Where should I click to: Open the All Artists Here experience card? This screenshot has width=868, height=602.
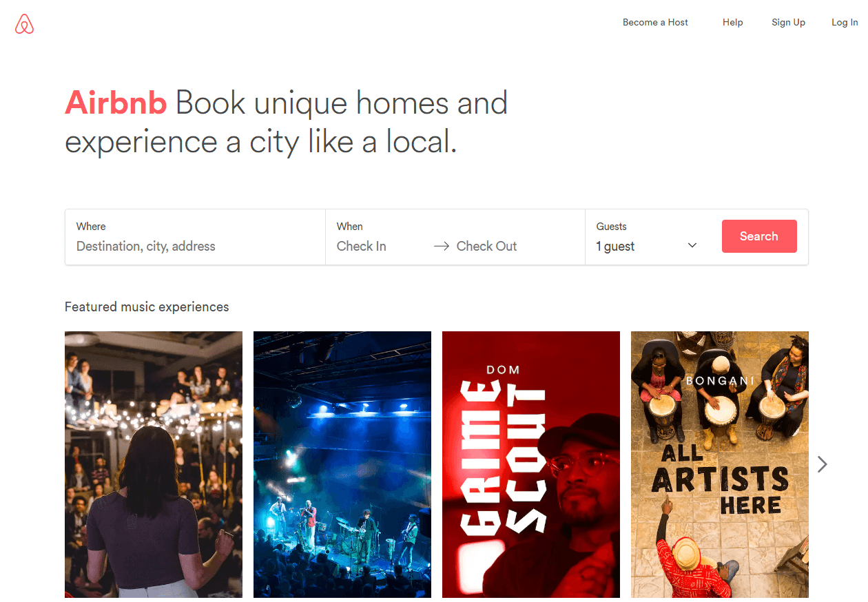click(720, 464)
